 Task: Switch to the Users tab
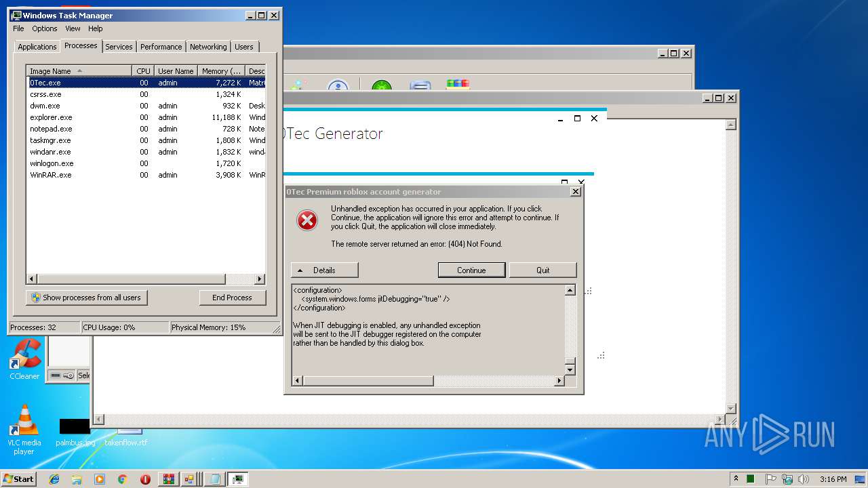point(244,47)
